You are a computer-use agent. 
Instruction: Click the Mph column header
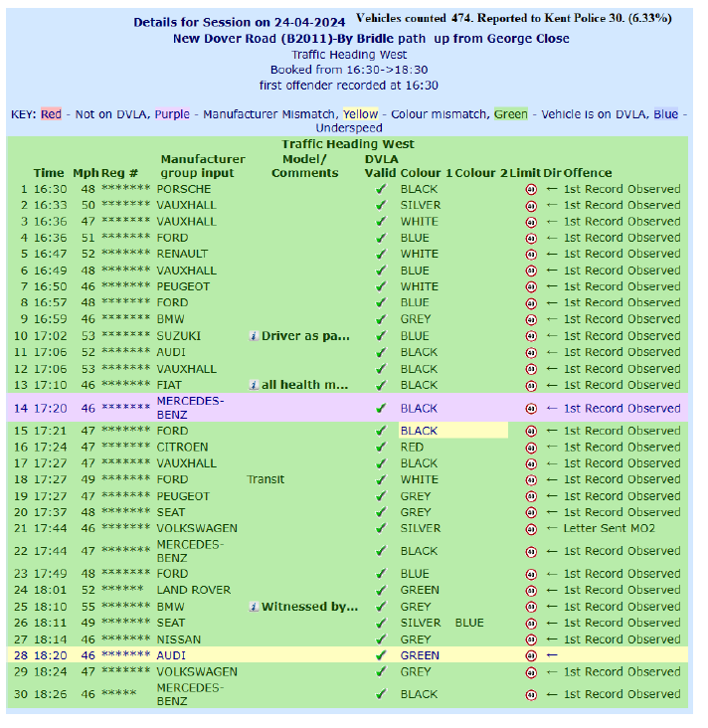click(x=86, y=173)
